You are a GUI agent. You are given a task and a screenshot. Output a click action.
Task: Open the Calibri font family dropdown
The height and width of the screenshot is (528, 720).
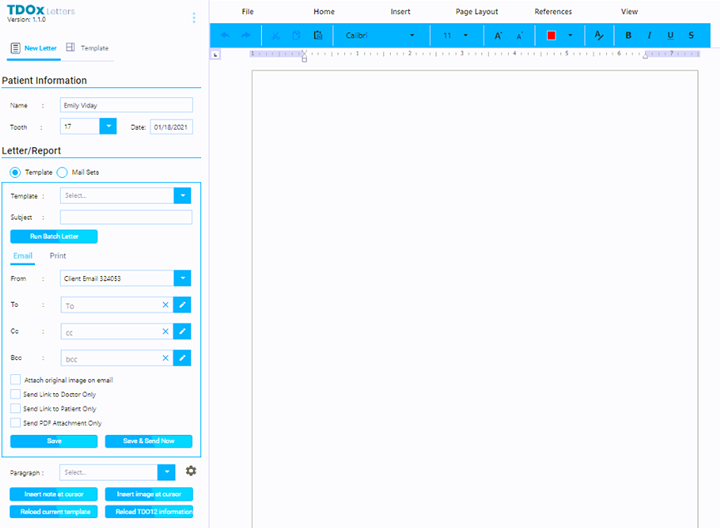(380, 35)
